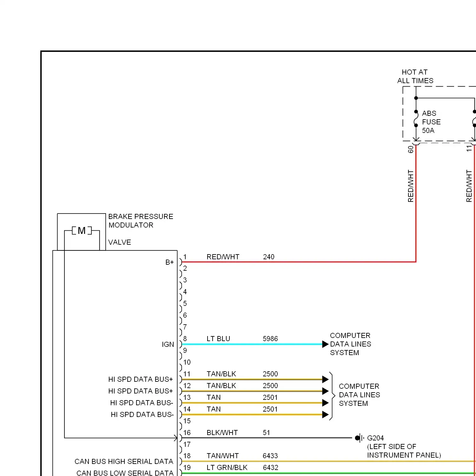Select TAN/BLK label at pin 11
The image size is (476, 476).
[221, 374]
